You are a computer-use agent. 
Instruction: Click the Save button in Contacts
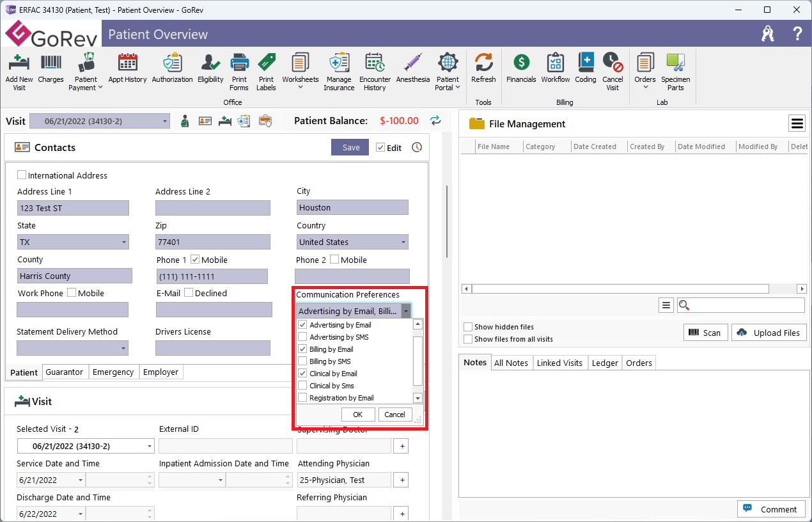(351, 147)
